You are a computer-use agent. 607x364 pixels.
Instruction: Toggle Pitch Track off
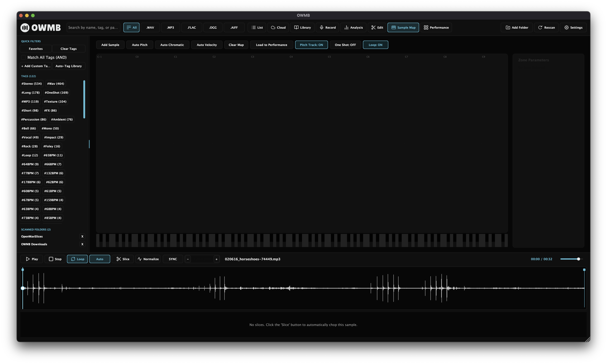(x=311, y=45)
